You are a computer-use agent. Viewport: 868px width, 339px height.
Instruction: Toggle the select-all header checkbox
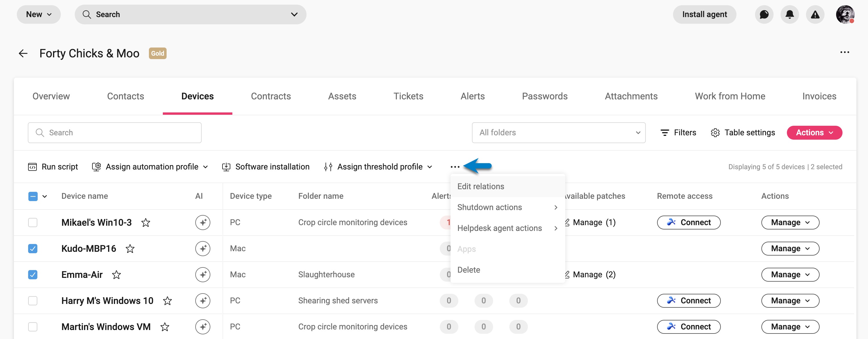tap(33, 196)
